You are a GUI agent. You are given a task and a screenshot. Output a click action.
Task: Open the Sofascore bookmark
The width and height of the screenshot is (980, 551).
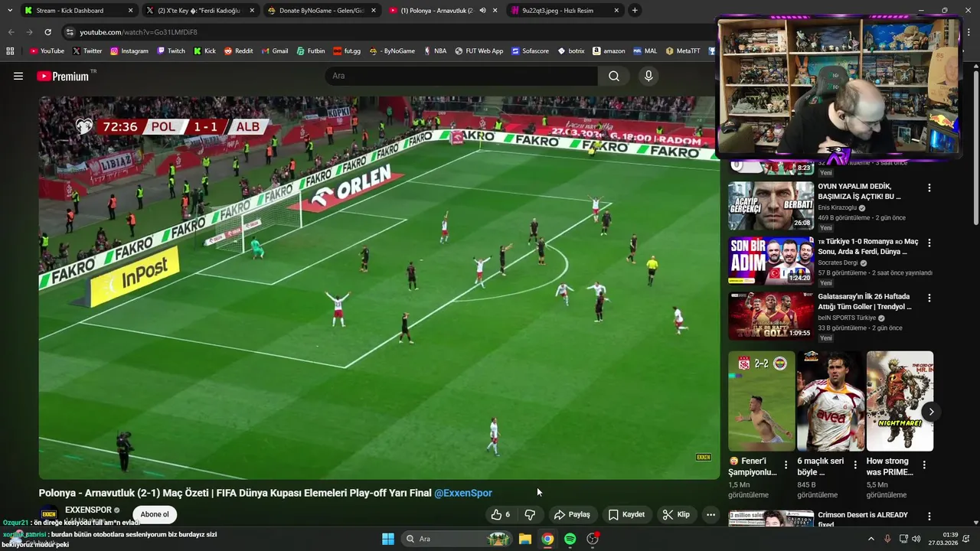pos(530,51)
